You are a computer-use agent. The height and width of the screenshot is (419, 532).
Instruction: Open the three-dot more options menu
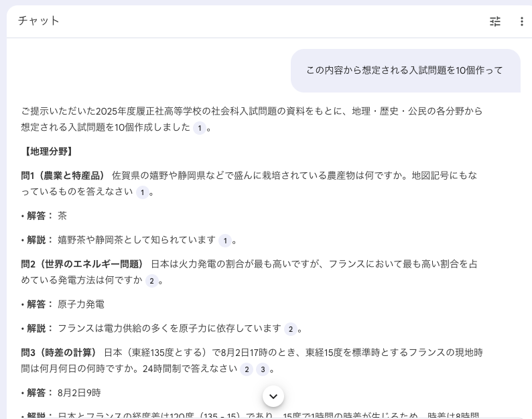521,21
